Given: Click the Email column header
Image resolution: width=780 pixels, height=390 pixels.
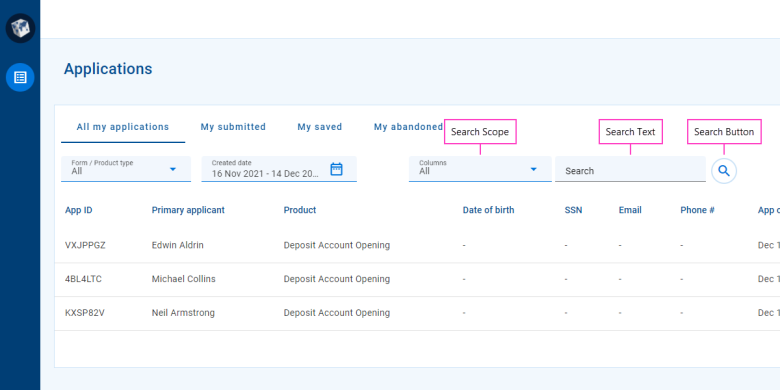Looking at the screenshot, I should tap(630, 210).
